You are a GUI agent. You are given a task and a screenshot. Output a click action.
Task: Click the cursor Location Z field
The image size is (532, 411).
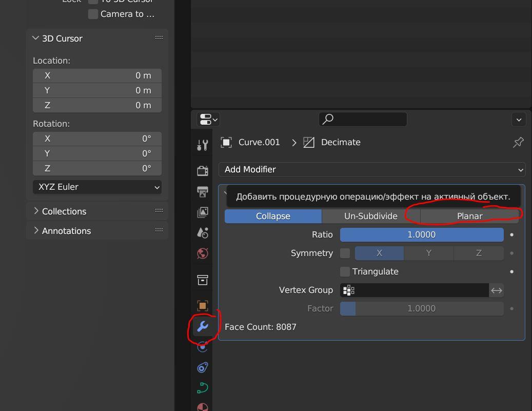(x=97, y=106)
